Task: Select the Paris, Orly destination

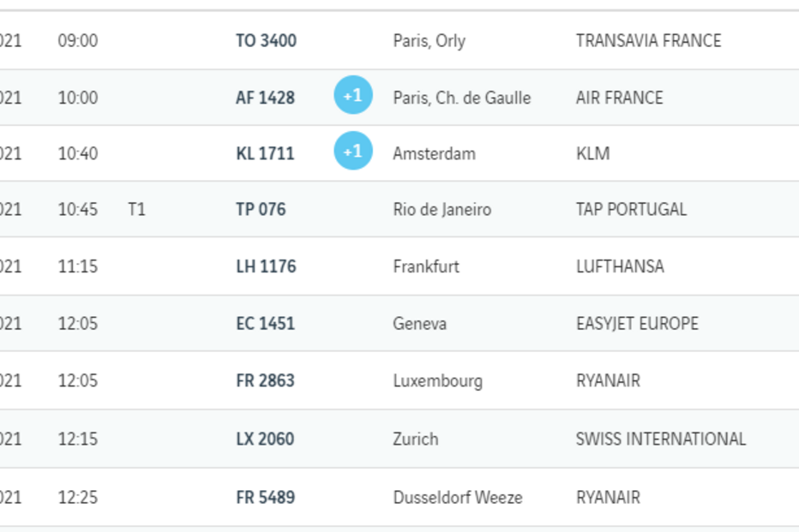Action: 429,40
